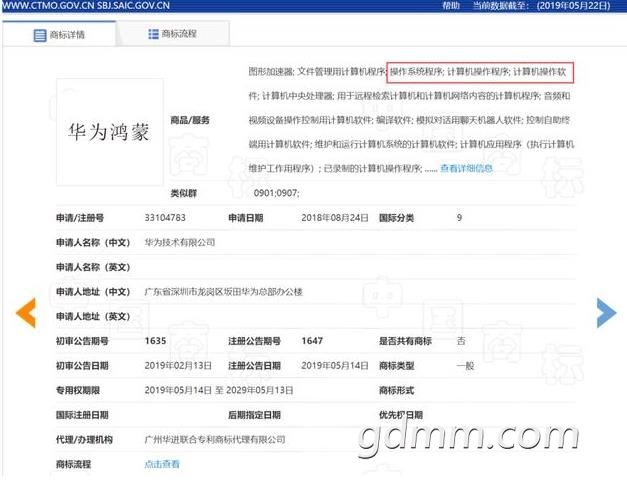Click the 代理/办理机构 label
This screenshot has height=498, width=627.
(84, 440)
